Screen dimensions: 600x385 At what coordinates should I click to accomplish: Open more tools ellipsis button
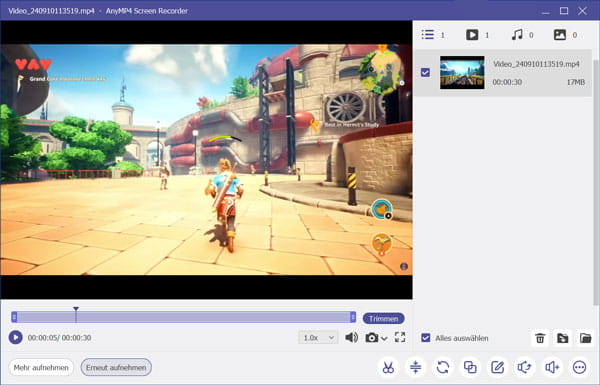(579, 367)
